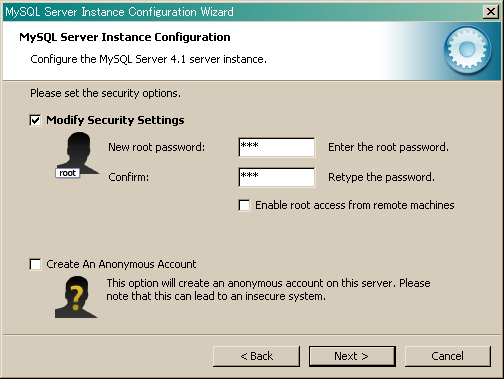Click the Modify Security Settings label
Screen dimensions: 504x379
click(x=115, y=120)
